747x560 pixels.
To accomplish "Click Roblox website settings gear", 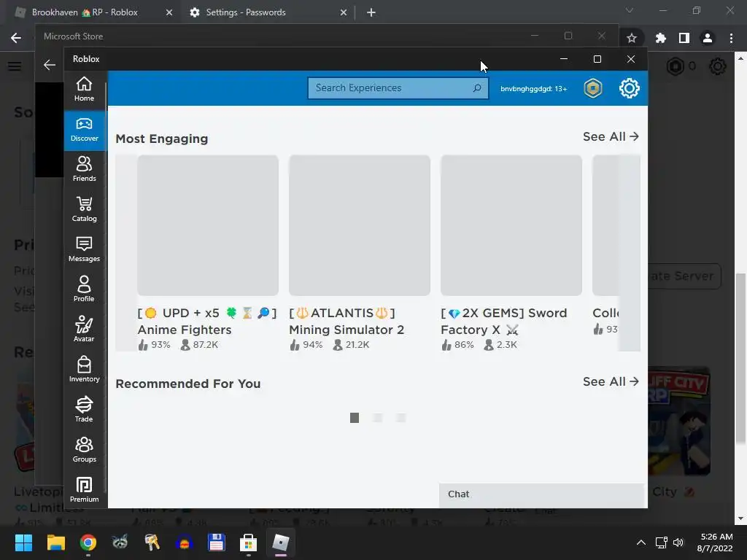I will [718, 66].
